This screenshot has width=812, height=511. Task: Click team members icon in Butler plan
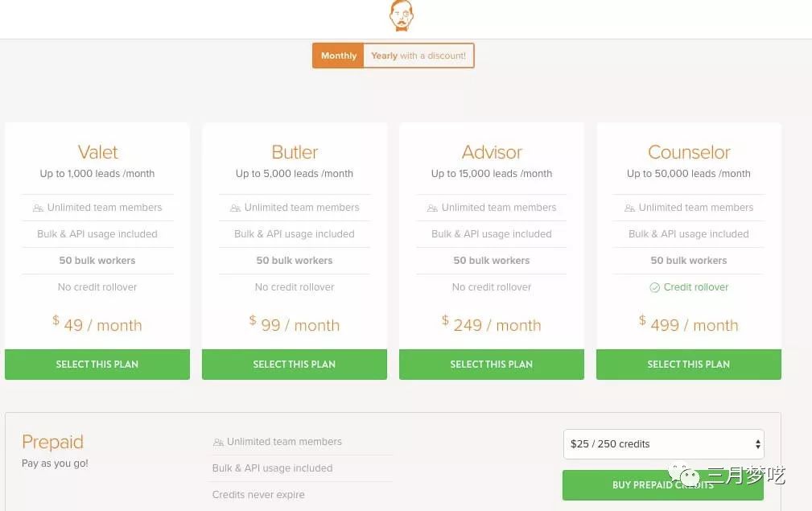[x=235, y=208]
